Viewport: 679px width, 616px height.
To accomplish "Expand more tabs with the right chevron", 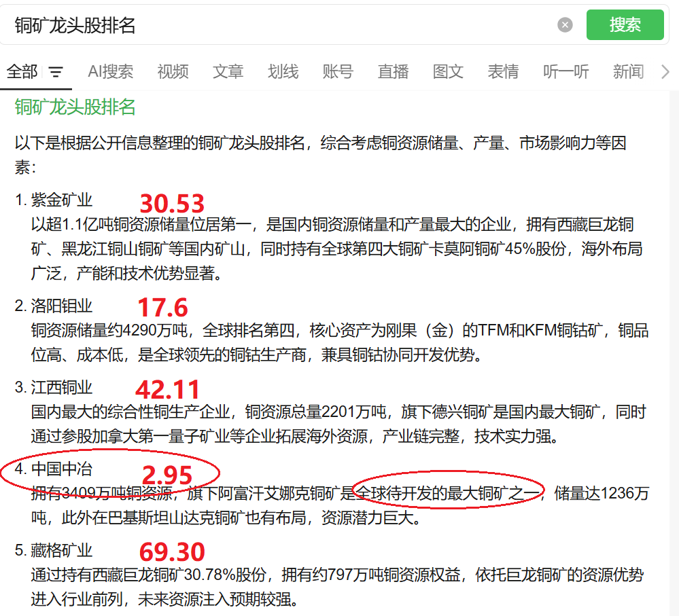I will pyautogui.click(x=665, y=72).
